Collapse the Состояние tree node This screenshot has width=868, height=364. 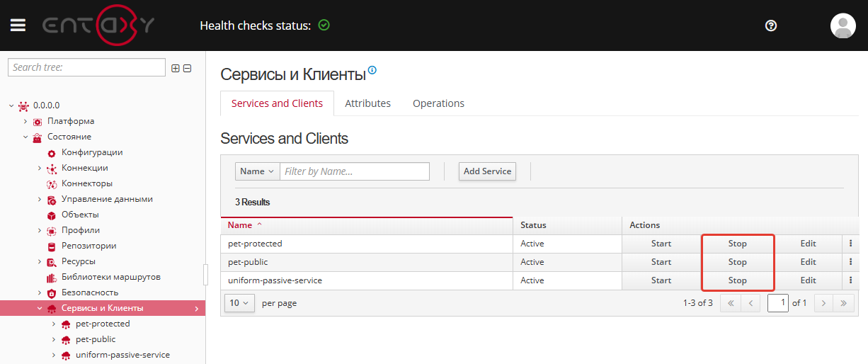(x=25, y=137)
